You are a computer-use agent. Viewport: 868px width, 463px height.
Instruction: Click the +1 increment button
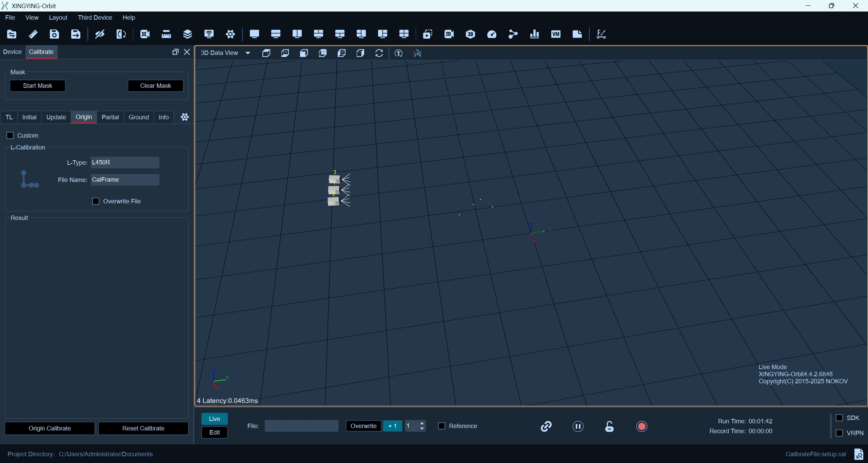coord(393,426)
